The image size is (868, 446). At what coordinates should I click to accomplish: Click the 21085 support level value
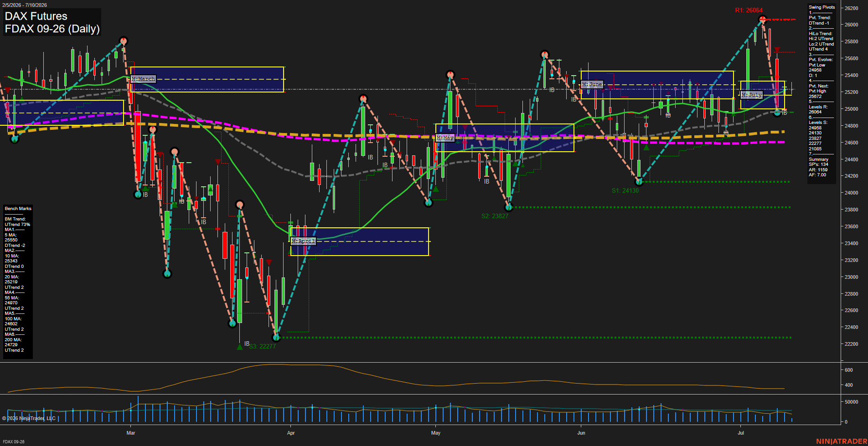(815, 149)
